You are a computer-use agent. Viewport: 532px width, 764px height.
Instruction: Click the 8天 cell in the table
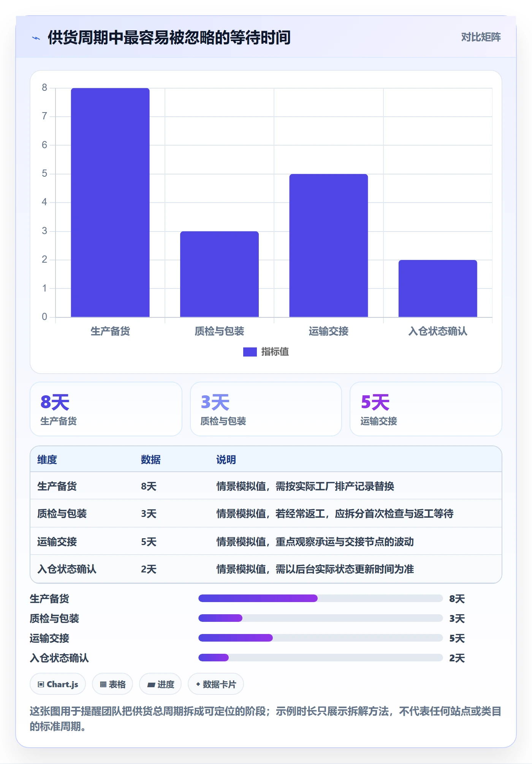149,486
